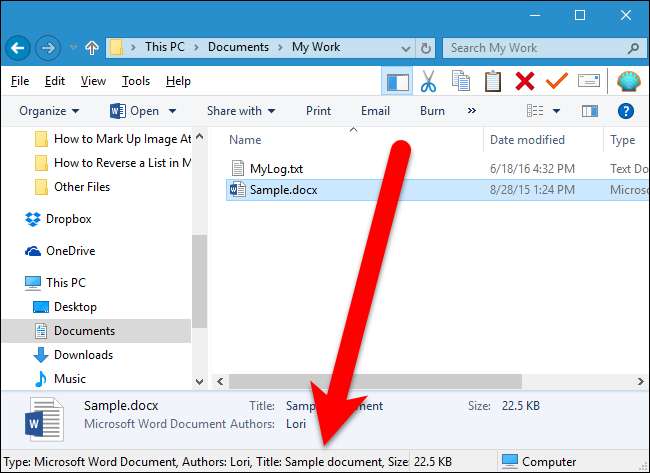Viewport: 650px width, 473px height.
Task: Click navigation pane scroll down arrow
Action: click(199, 381)
